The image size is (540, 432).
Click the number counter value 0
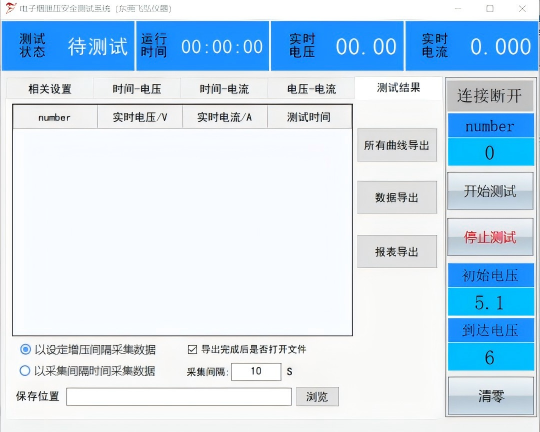[491, 152]
